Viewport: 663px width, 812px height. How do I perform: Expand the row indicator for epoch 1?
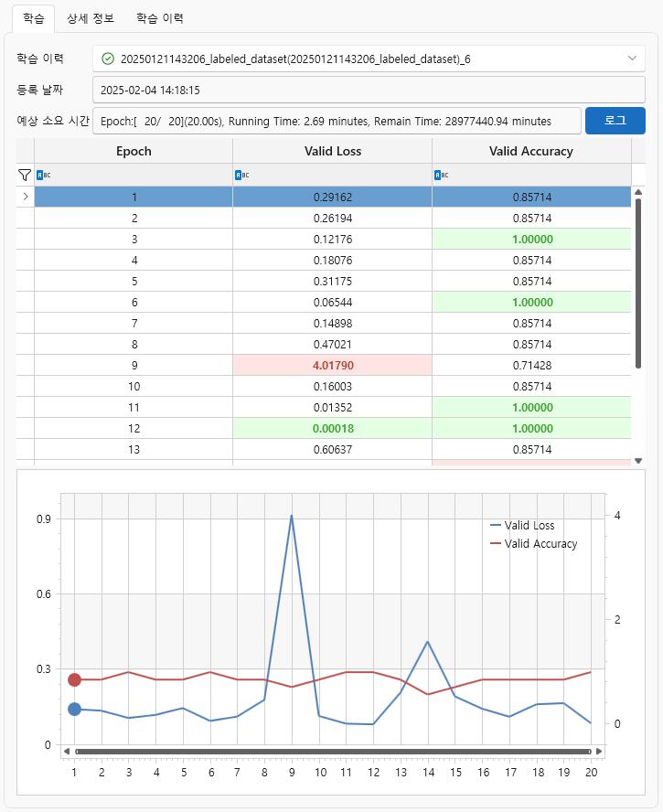[25, 197]
